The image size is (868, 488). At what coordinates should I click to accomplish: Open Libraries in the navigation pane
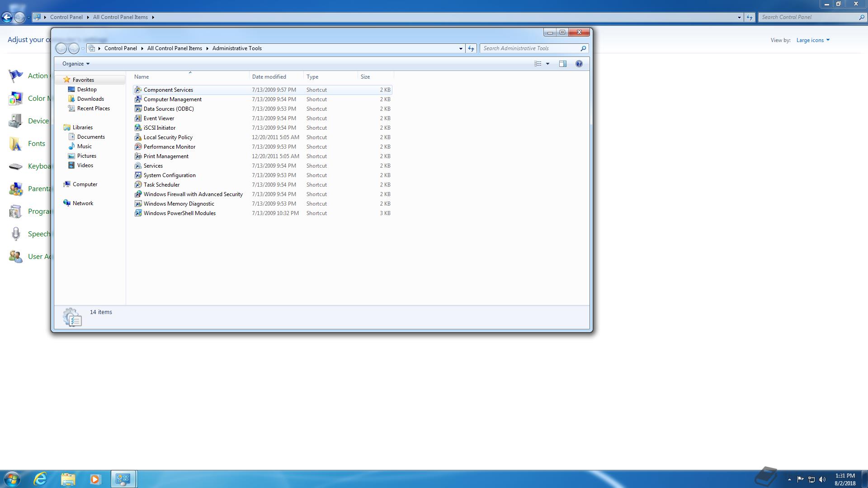82,127
